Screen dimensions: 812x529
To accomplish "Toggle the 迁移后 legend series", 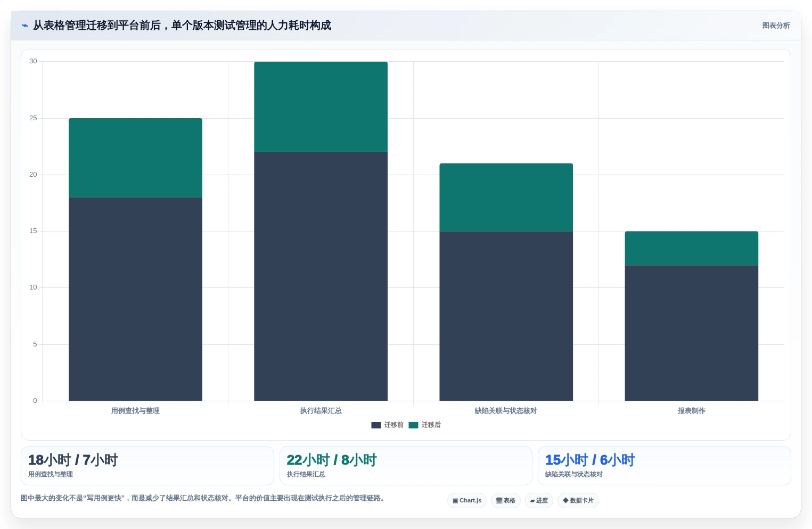I will [424, 425].
